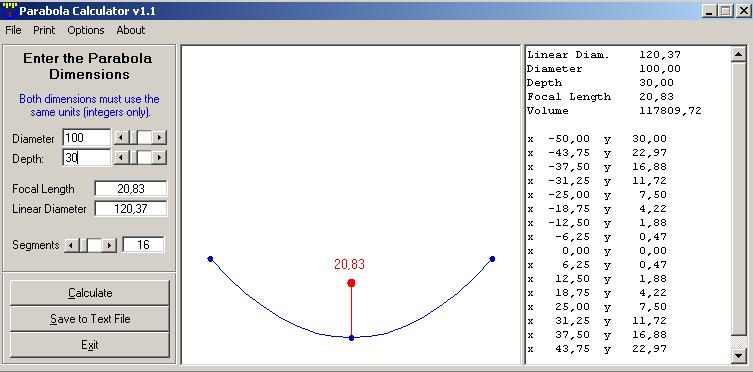
Task: Decrease Segments with the left arrow
Action: click(x=71, y=245)
